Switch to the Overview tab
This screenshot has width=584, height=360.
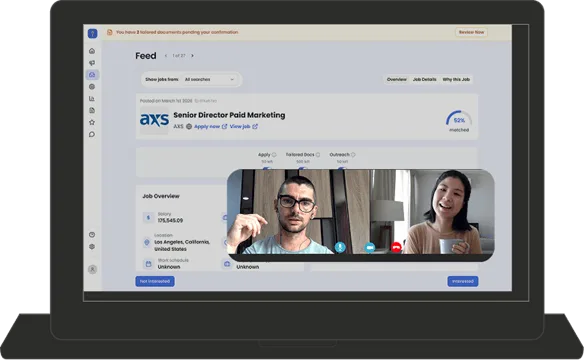click(397, 79)
